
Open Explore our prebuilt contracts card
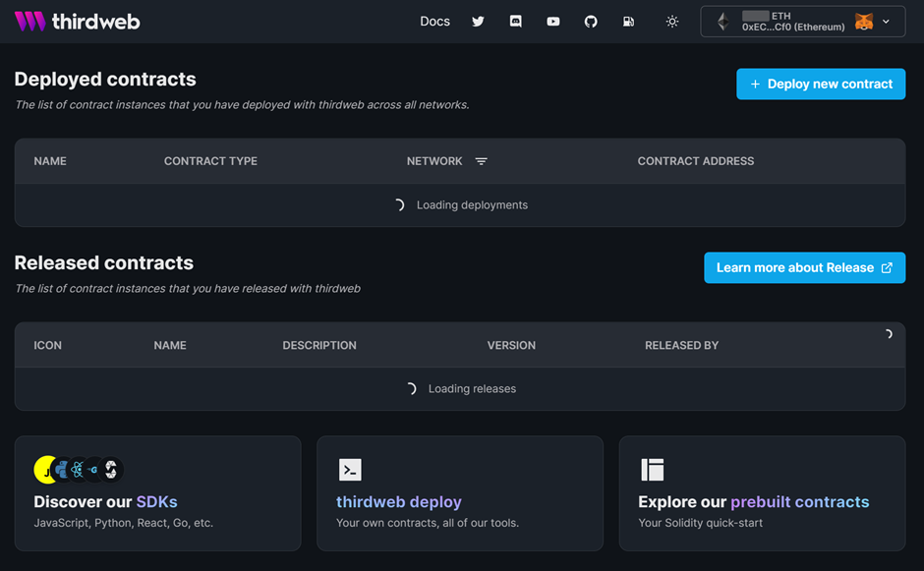(x=763, y=493)
